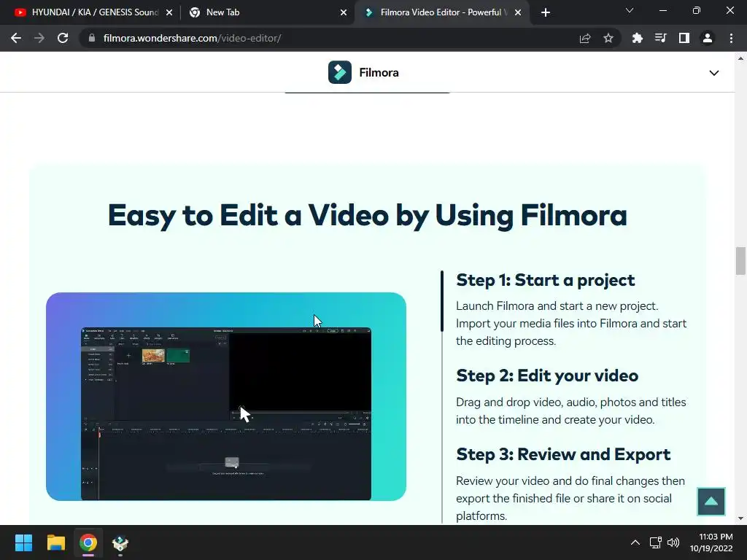Close the HYUNDAI / KIA / GENESIS tab
Viewport: 747px width, 560px height.
169,12
